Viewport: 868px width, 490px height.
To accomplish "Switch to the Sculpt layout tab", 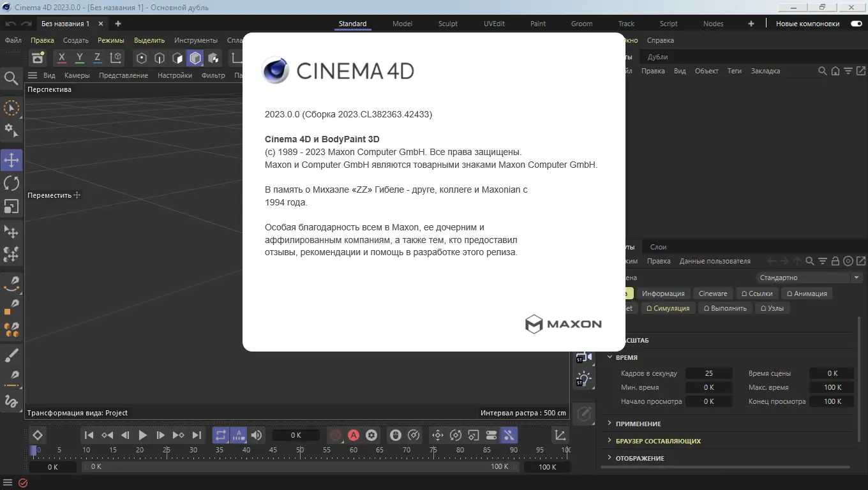I will [x=448, y=24].
